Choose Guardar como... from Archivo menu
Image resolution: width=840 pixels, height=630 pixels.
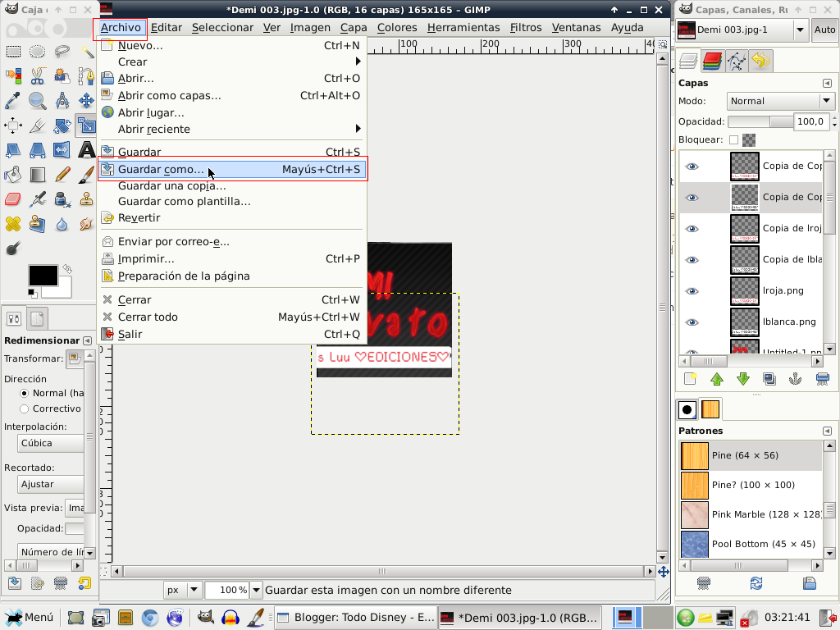pyautogui.click(x=232, y=169)
